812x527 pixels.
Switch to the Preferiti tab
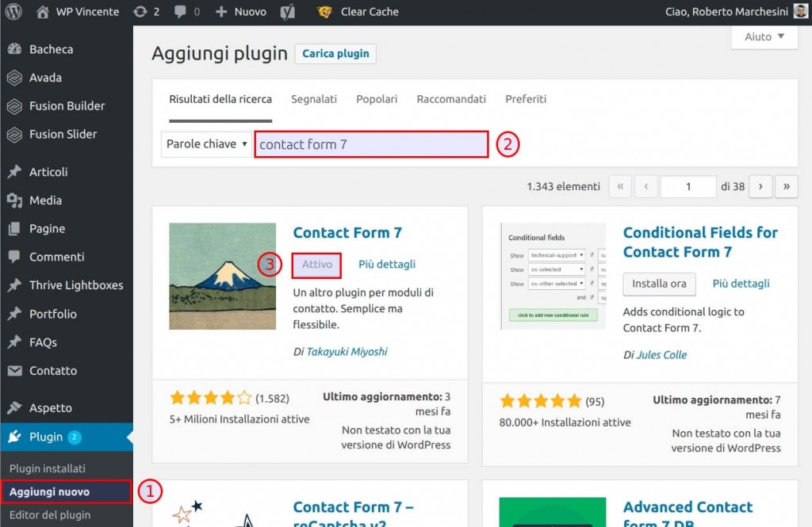point(526,99)
